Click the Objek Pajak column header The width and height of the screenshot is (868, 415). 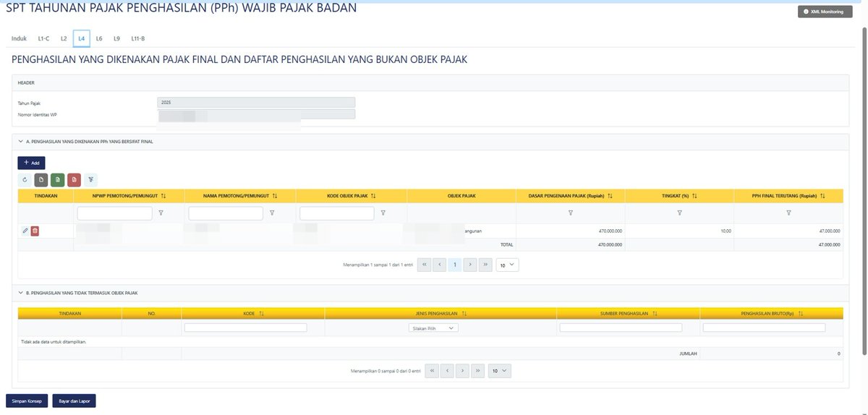[461, 196]
